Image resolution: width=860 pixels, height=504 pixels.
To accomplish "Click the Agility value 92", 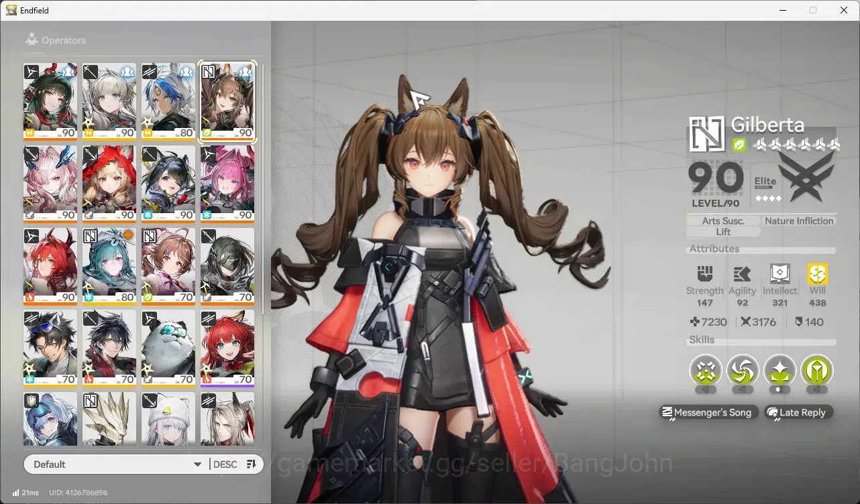I will tap(742, 303).
